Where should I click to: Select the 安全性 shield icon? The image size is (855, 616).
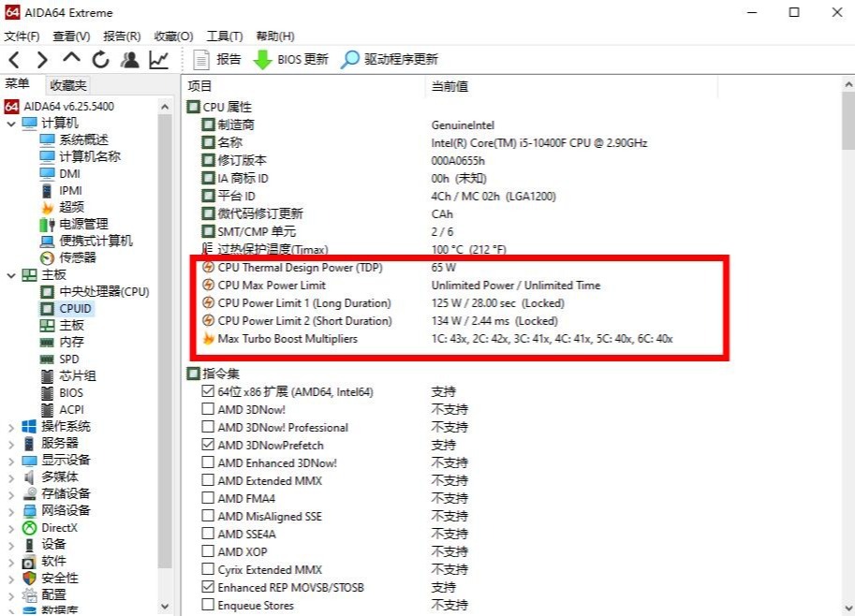pos(29,579)
